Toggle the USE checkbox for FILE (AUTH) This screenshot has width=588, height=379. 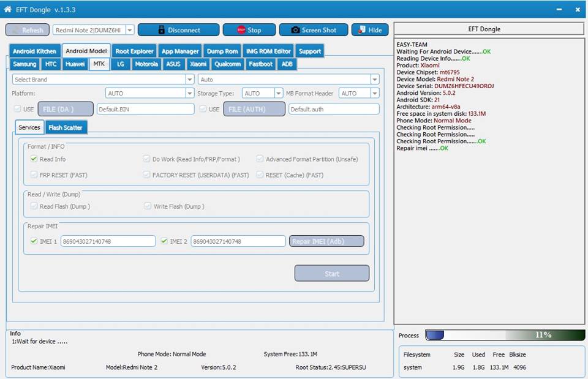pyautogui.click(x=203, y=109)
